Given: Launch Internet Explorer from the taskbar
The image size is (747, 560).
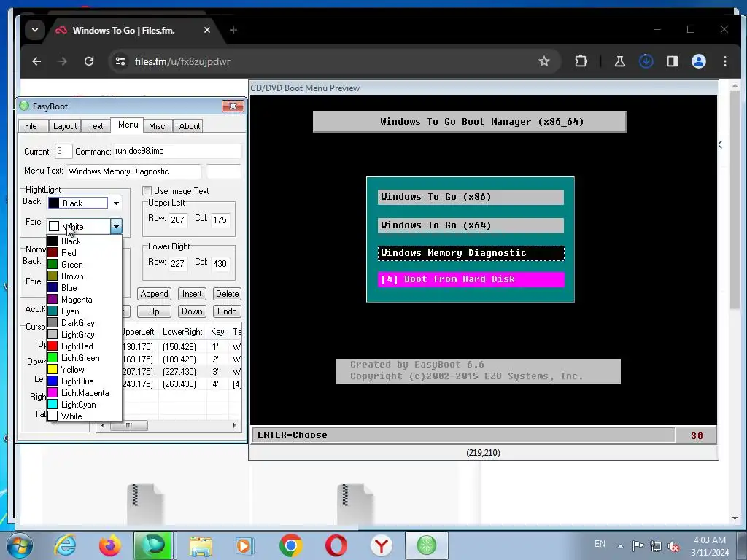Looking at the screenshot, I should [65, 545].
